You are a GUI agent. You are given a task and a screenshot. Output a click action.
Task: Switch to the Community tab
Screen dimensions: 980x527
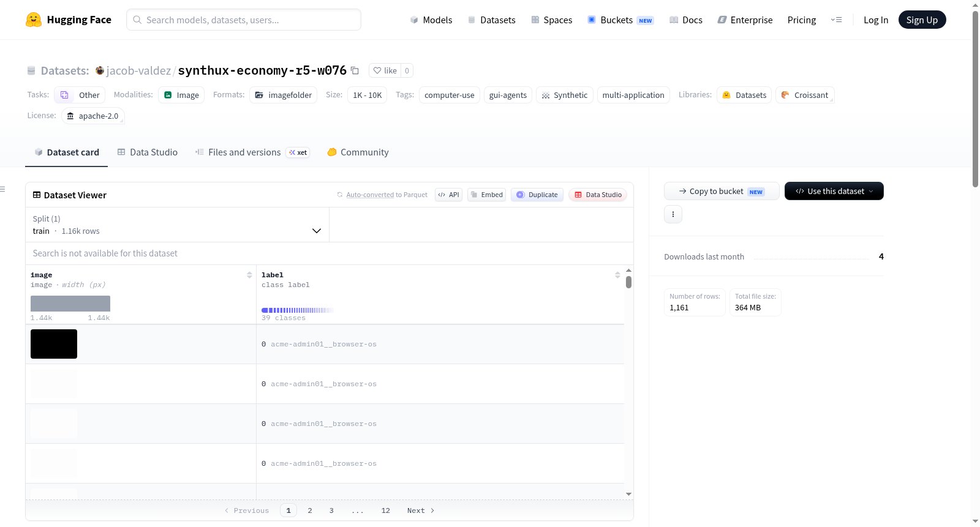[x=358, y=152]
